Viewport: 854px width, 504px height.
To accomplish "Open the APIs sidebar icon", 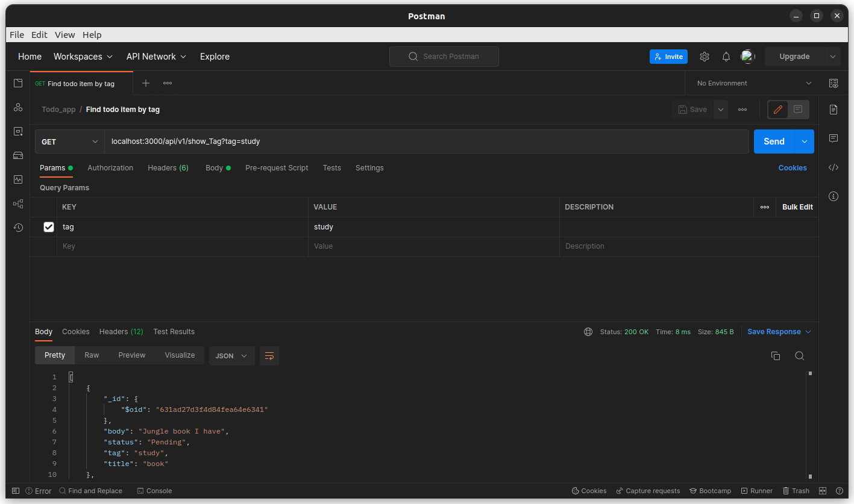I will 18,107.
